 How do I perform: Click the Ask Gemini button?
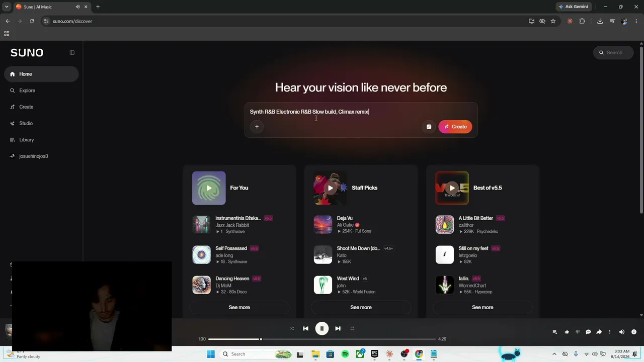coord(573,7)
